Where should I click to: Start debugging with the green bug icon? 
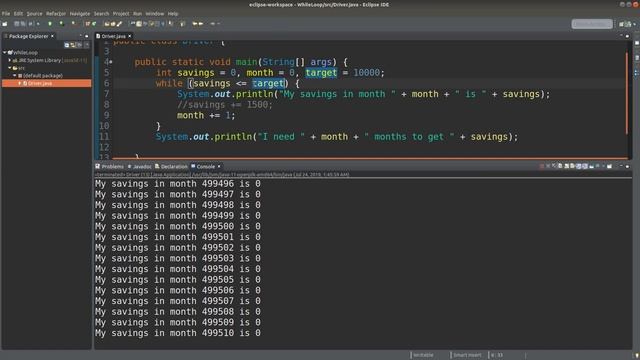(50, 24)
